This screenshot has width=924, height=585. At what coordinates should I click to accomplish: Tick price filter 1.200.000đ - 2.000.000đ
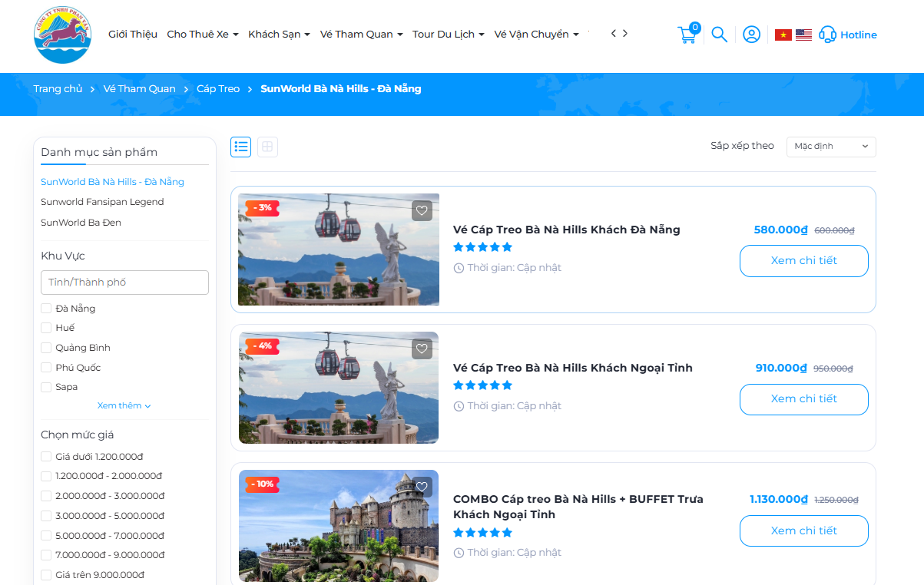pyautogui.click(x=46, y=476)
